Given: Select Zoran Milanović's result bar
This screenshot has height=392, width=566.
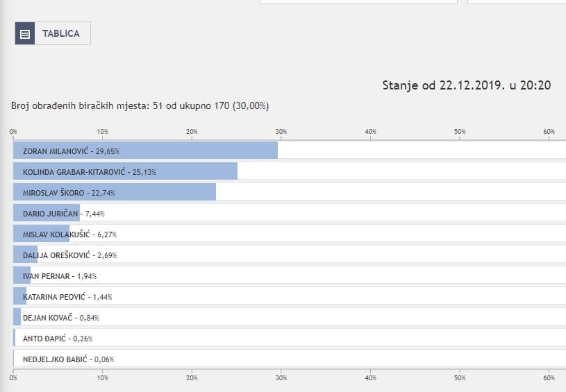Looking at the screenshot, I should [145, 151].
